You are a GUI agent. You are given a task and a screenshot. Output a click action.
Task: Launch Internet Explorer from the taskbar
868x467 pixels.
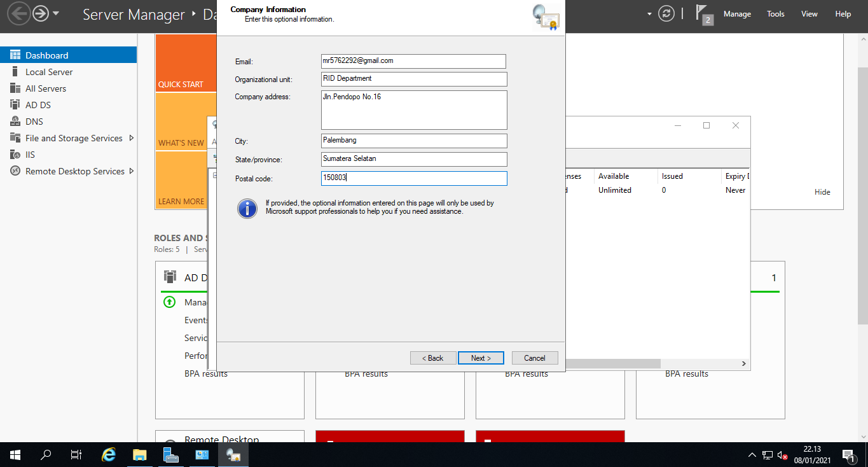pyautogui.click(x=107, y=455)
